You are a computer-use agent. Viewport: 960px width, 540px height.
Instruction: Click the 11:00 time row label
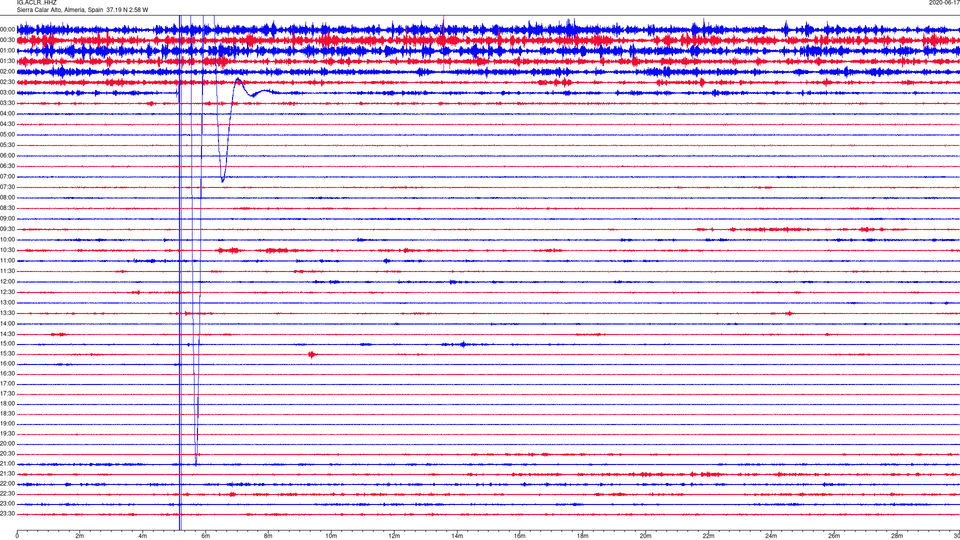7,261
